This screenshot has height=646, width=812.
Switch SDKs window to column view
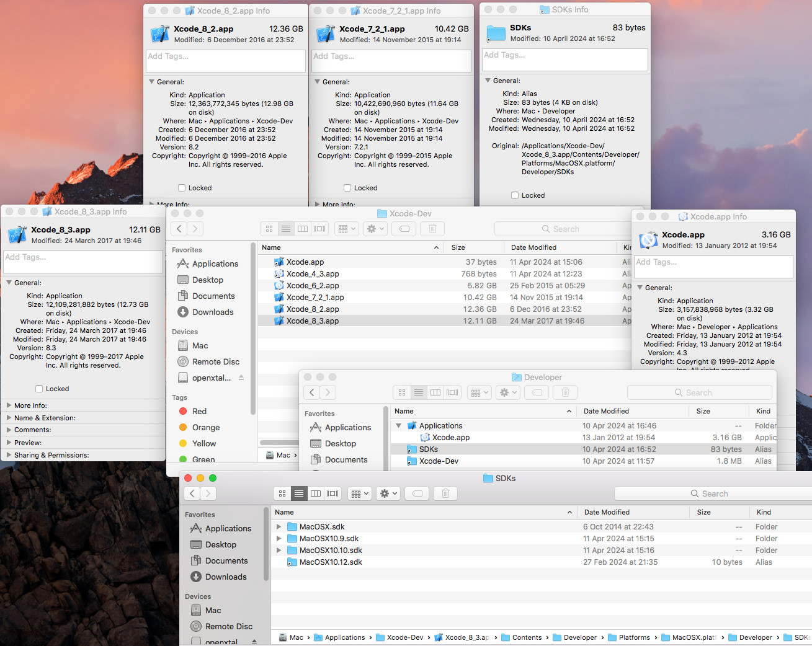(316, 493)
